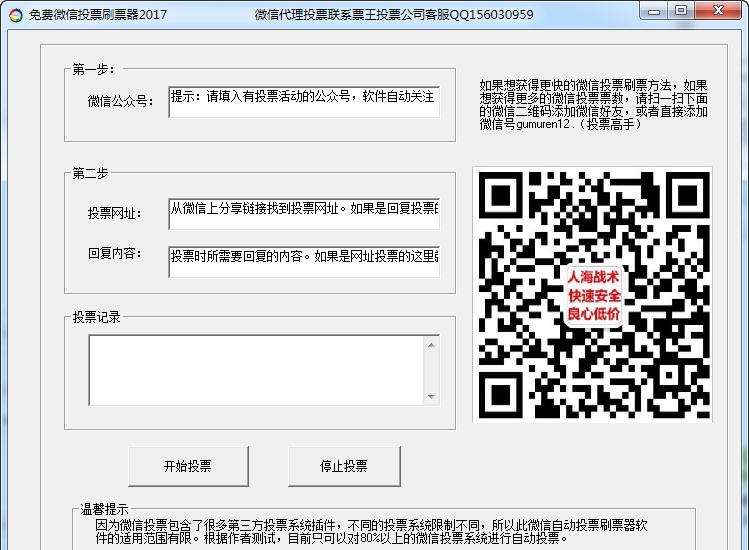The image size is (749, 550).
Task: Click into the 投票网址 text box
Action: (x=304, y=214)
